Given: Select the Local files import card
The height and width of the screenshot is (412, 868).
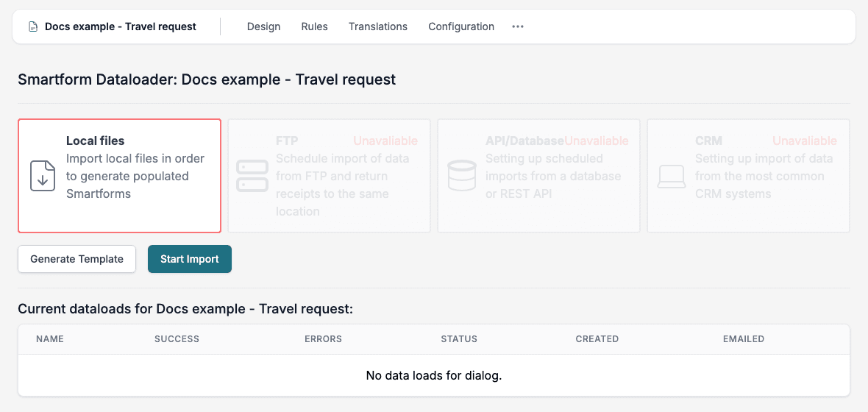Looking at the screenshot, I should [x=120, y=176].
